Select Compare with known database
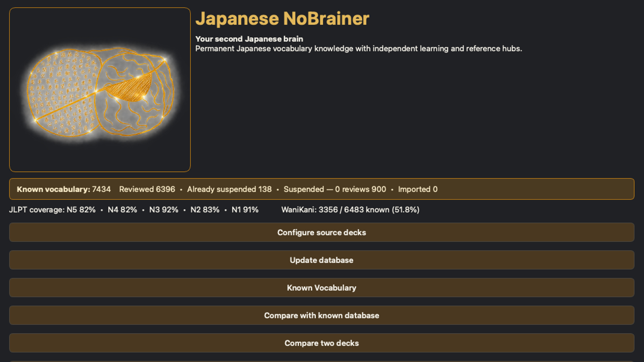Viewport: 644px width, 362px height. 321,315
